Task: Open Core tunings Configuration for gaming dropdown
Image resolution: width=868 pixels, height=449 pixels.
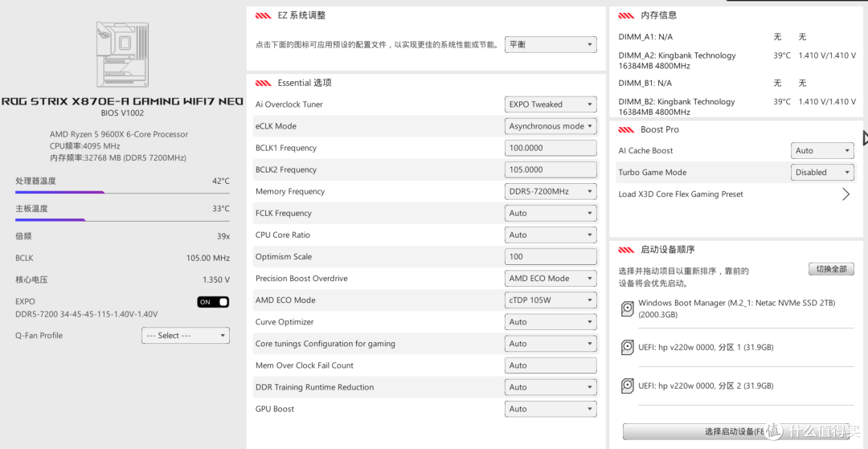Action: (x=551, y=344)
